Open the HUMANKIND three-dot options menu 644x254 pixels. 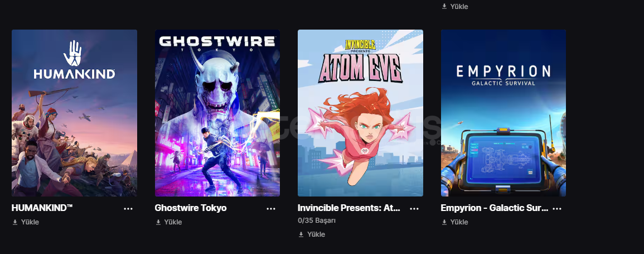(128, 209)
